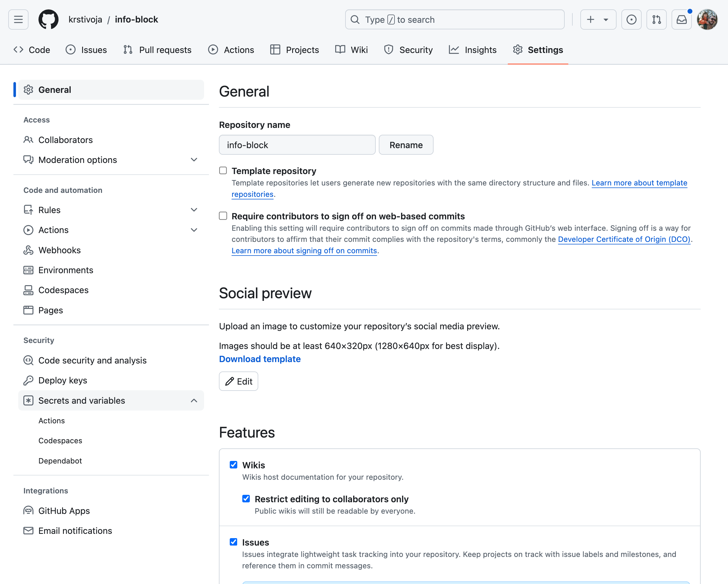The width and height of the screenshot is (728, 584).
Task: Click the plus create-new icon
Action: coord(591,20)
